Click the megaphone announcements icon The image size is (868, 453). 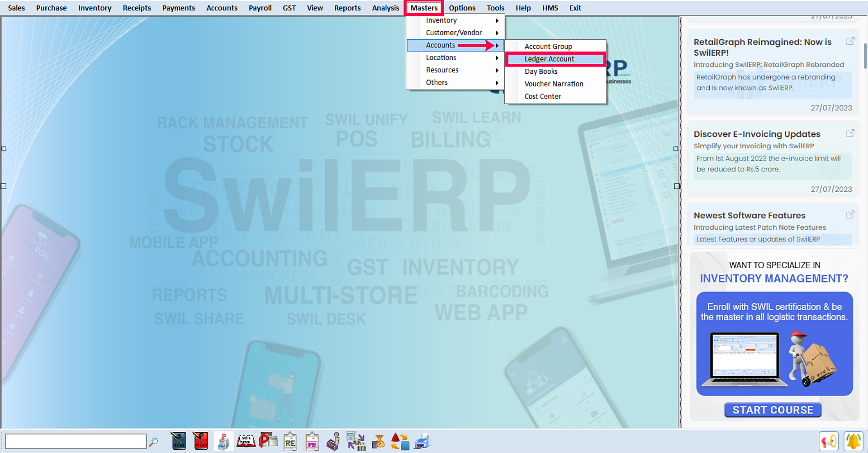point(829,441)
